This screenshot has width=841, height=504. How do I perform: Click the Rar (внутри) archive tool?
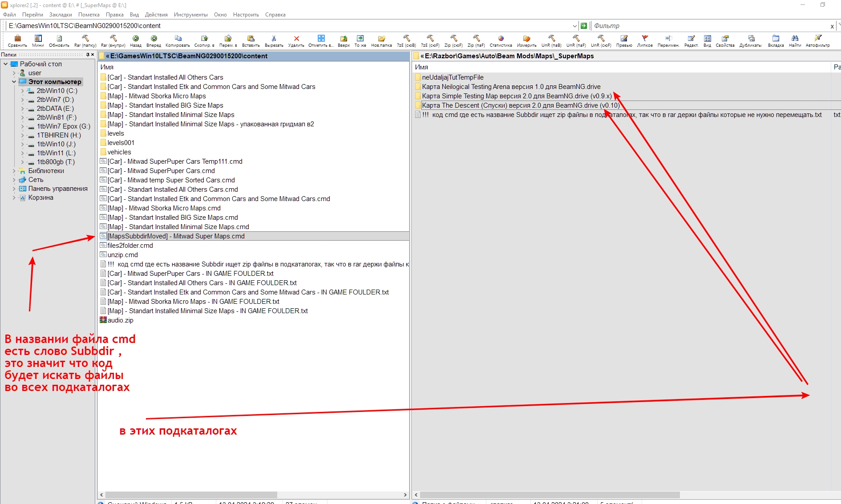click(x=113, y=40)
